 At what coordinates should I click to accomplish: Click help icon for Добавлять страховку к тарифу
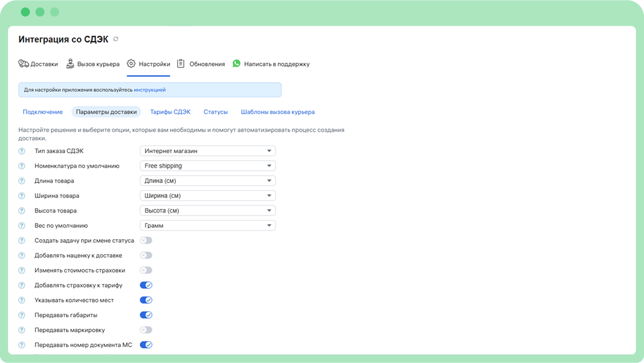tap(22, 285)
